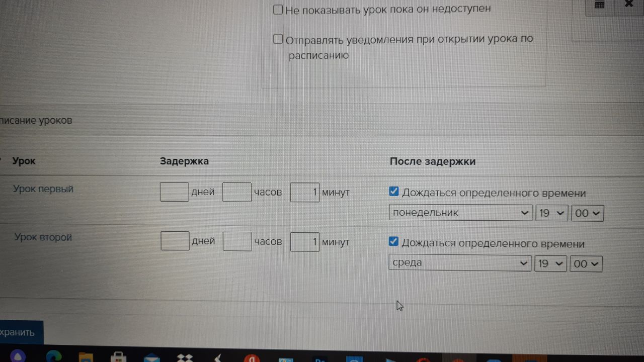Click the 'Урок' column header
644x362 pixels.
pyautogui.click(x=24, y=161)
